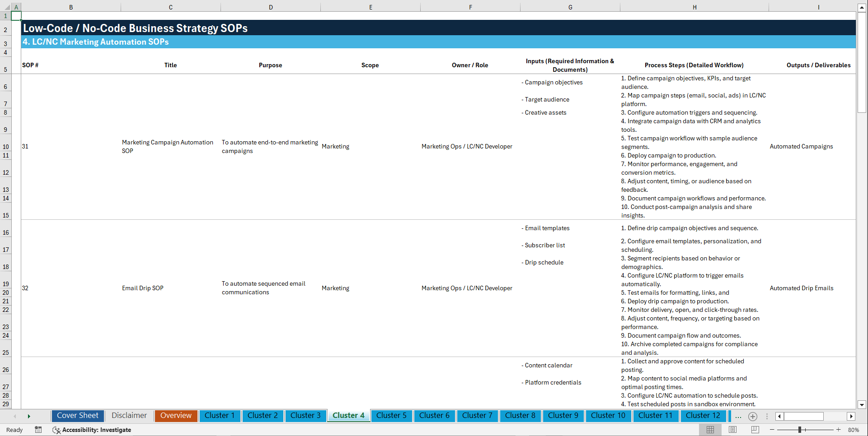Click the down arrow on vertical scrollbar

[862, 405]
